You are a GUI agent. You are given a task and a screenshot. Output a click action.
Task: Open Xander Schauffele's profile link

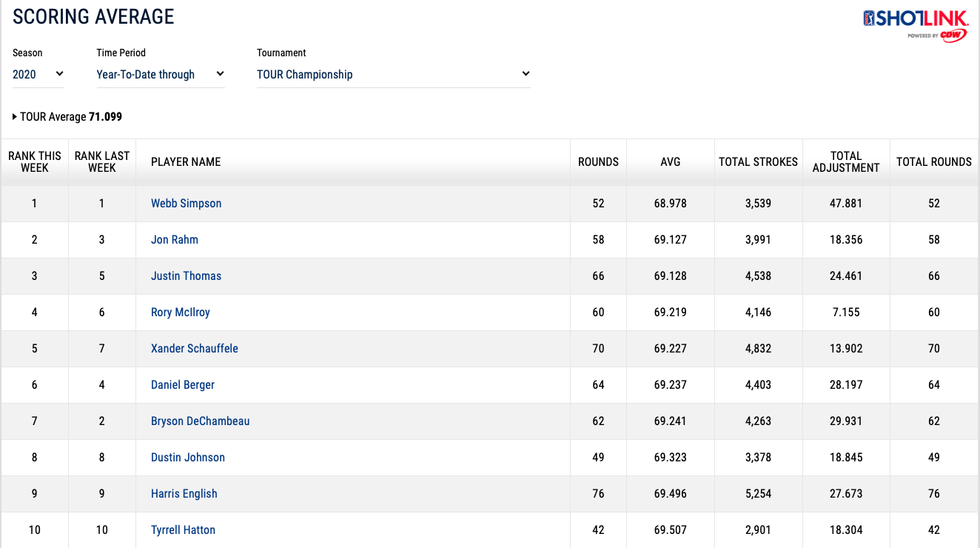(195, 349)
